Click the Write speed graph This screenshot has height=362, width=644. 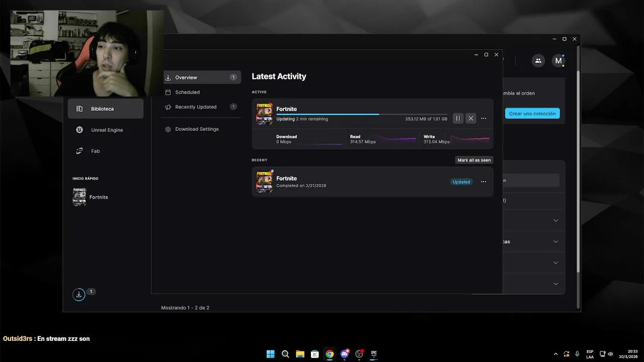point(470,139)
